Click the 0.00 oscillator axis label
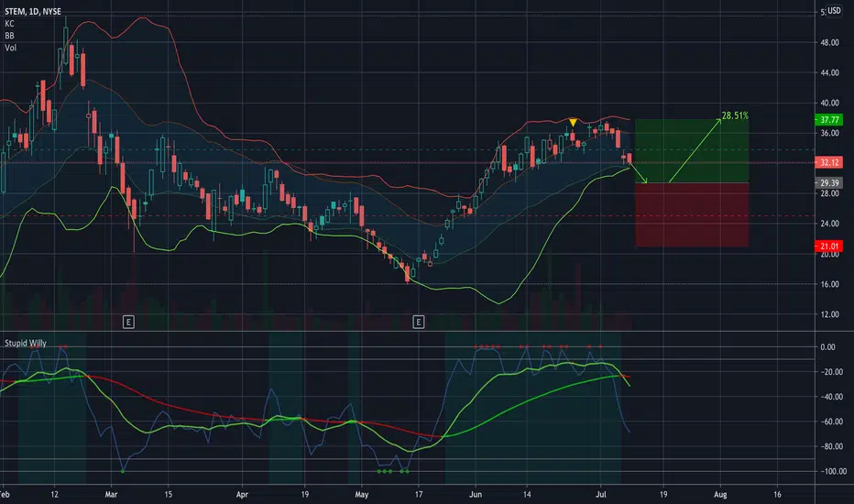 click(827, 347)
